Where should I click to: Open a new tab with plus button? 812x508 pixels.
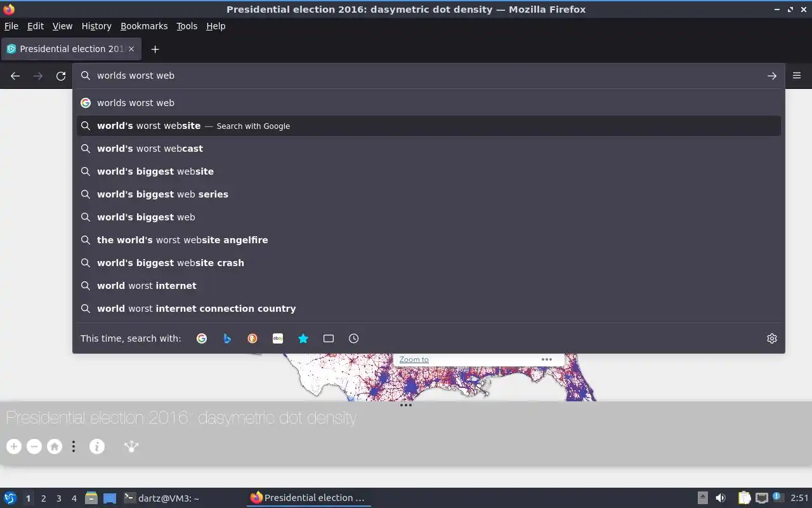click(155, 49)
